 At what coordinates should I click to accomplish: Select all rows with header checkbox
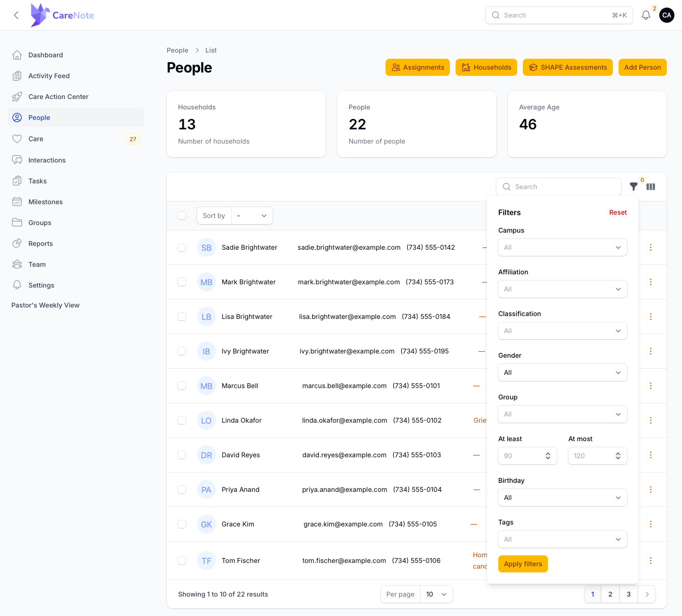point(182,216)
